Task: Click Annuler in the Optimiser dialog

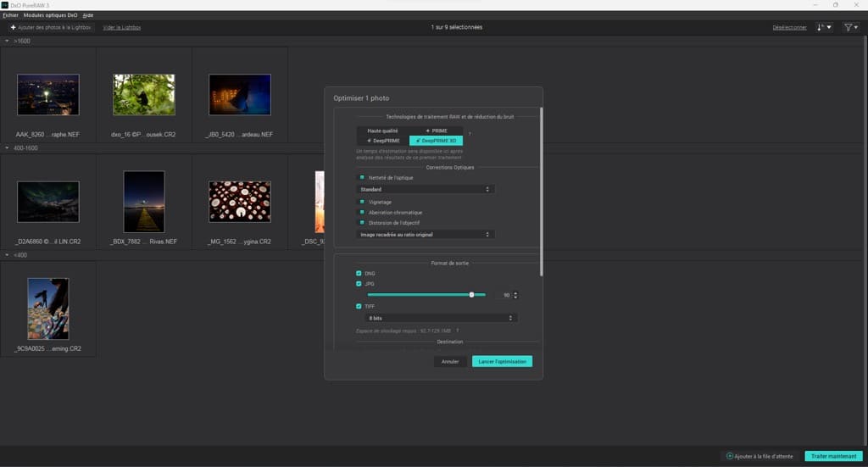Action: [x=450, y=361]
